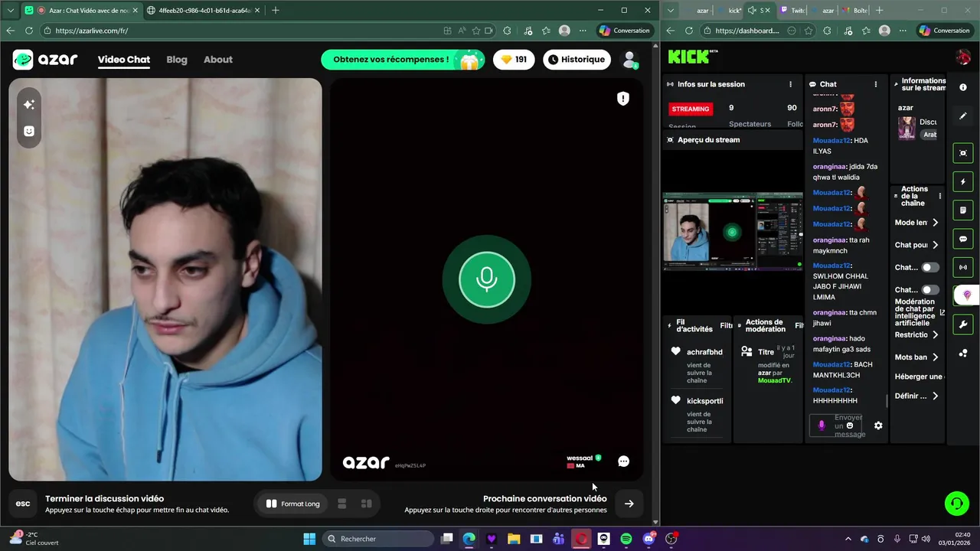The image size is (980, 551).
Task: Click Obtenez vos récompenses banner
Action: coord(403,60)
